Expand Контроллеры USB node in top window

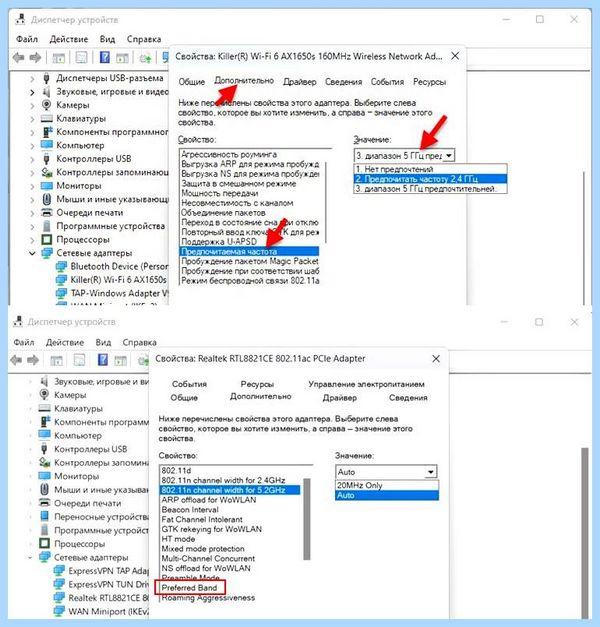[32, 159]
